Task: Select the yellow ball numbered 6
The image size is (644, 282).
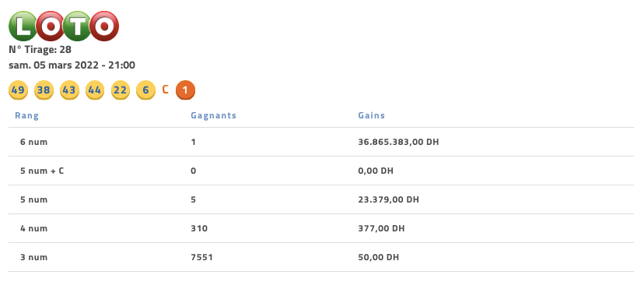Action: (145, 90)
